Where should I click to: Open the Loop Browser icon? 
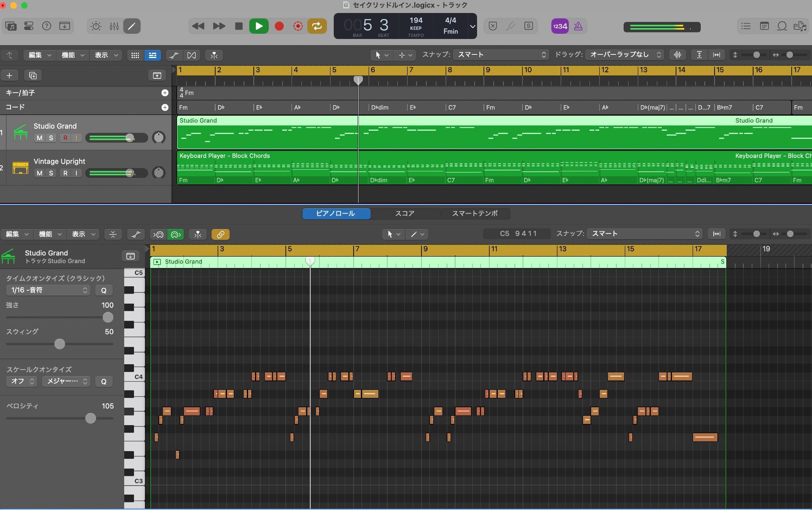pos(782,26)
